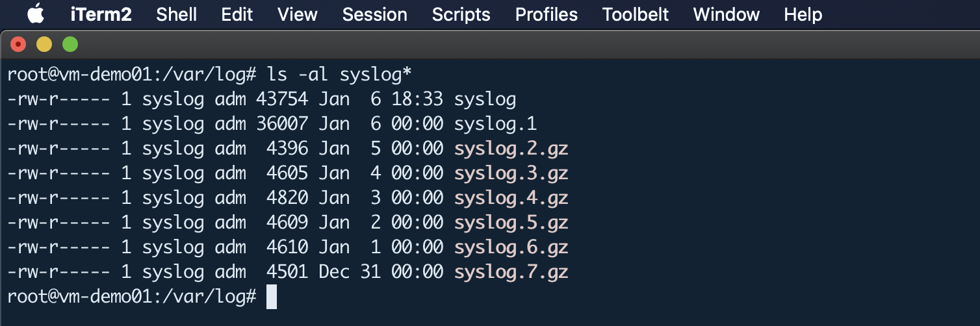Click the syslog.7.gz filename in the listing
The image size is (980, 326).
511,272
